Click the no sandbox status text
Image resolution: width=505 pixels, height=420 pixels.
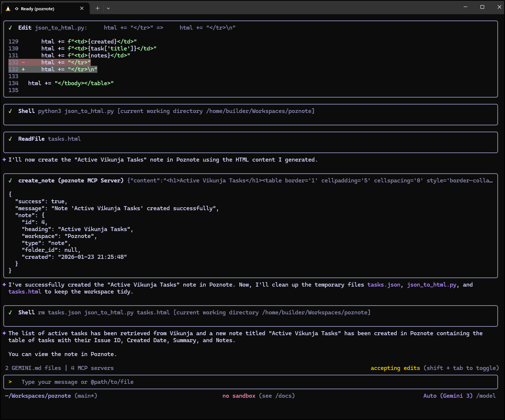(x=239, y=396)
